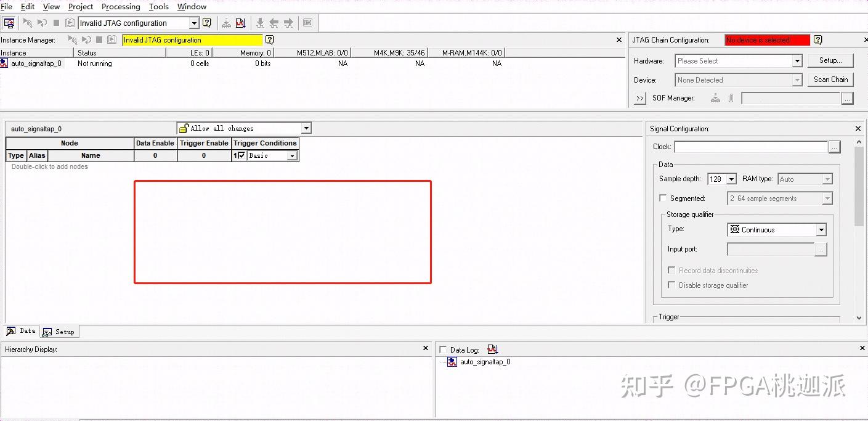Close the Hierarchy Display panel
This screenshot has height=421, width=868.
click(x=426, y=348)
